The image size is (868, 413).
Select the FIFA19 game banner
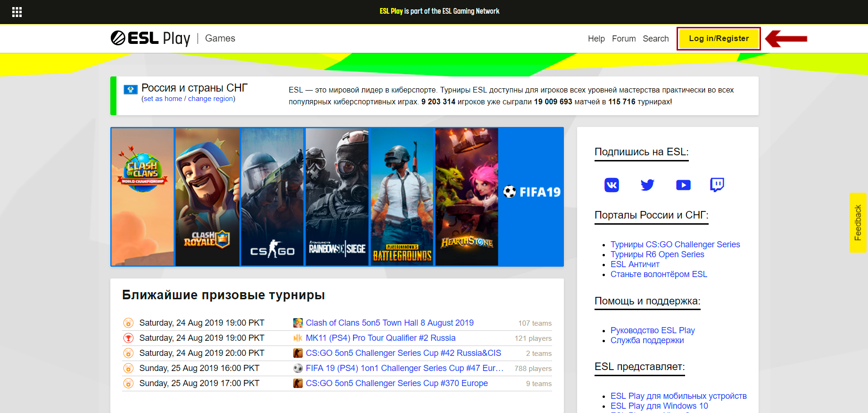click(531, 197)
